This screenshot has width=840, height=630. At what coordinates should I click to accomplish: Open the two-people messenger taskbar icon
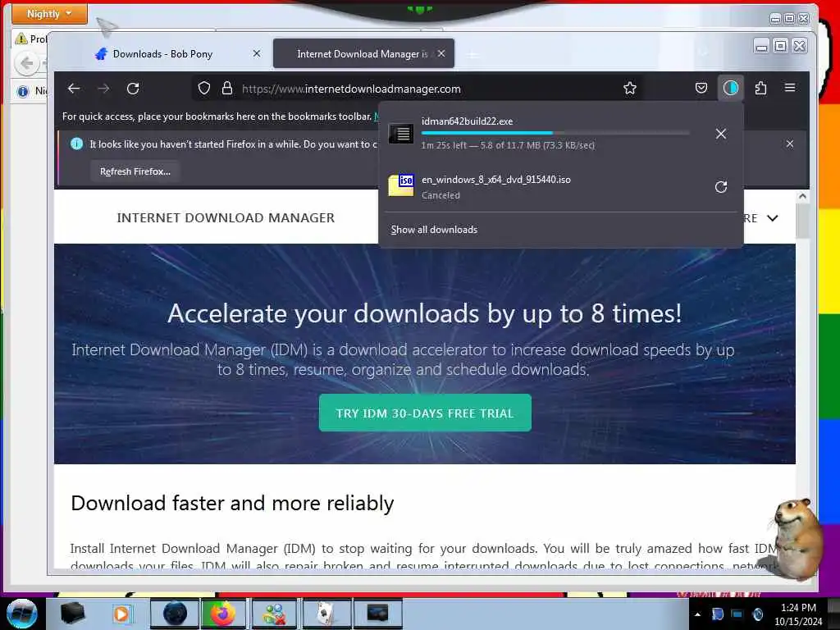[275, 614]
